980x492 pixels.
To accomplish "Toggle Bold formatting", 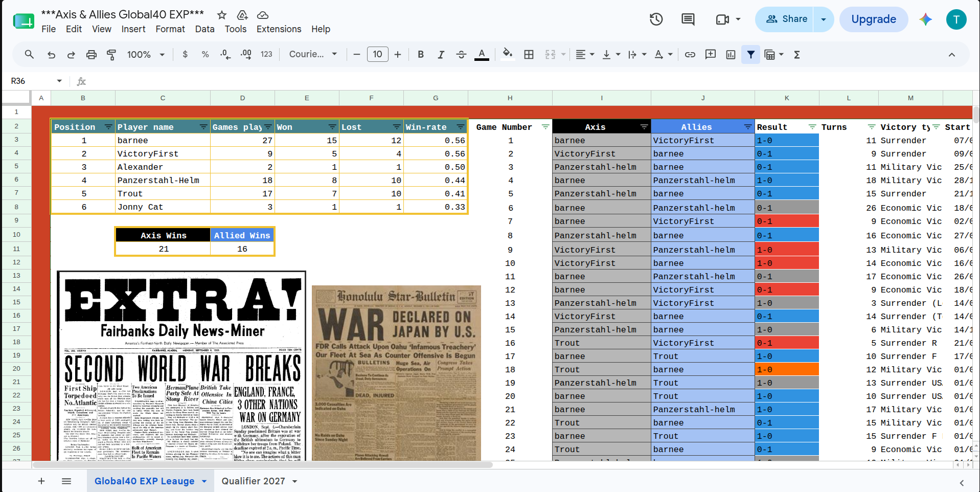I will pyautogui.click(x=421, y=54).
